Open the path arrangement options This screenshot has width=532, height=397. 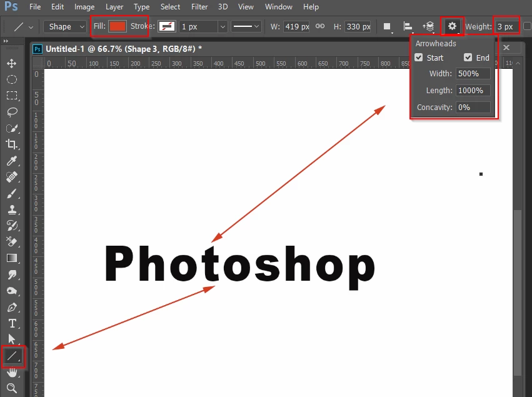click(x=428, y=26)
